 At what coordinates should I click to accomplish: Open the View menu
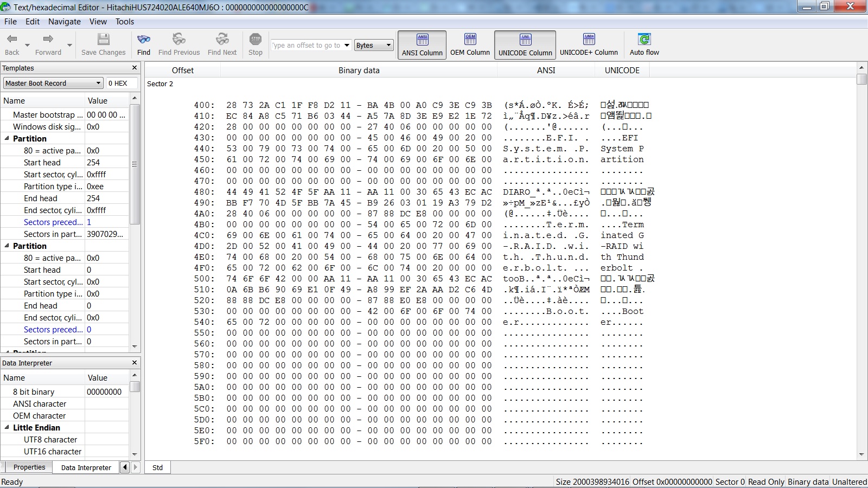pyautogui.click(x=98, y=22)
